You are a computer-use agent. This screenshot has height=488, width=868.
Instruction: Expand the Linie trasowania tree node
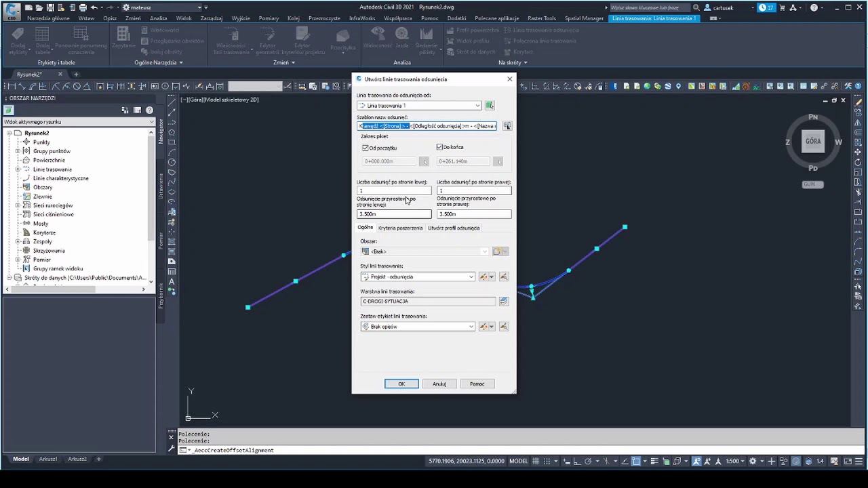click(18, 169)
